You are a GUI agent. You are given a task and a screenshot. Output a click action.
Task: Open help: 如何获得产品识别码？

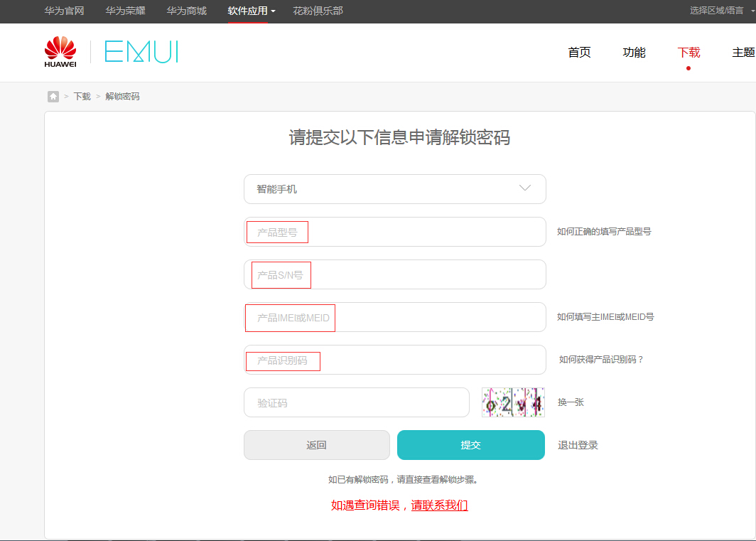coord(601,360)
